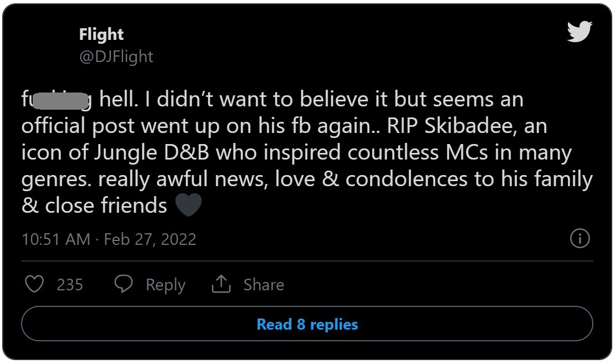Click the Read 8 replies bordered button
This screenshot has height=364, width=615.
pos(307,325)
